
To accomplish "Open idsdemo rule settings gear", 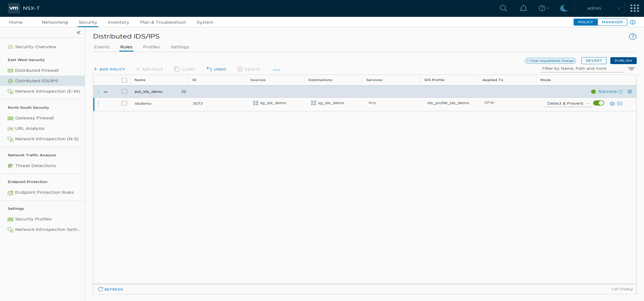I will click(612, 104).
